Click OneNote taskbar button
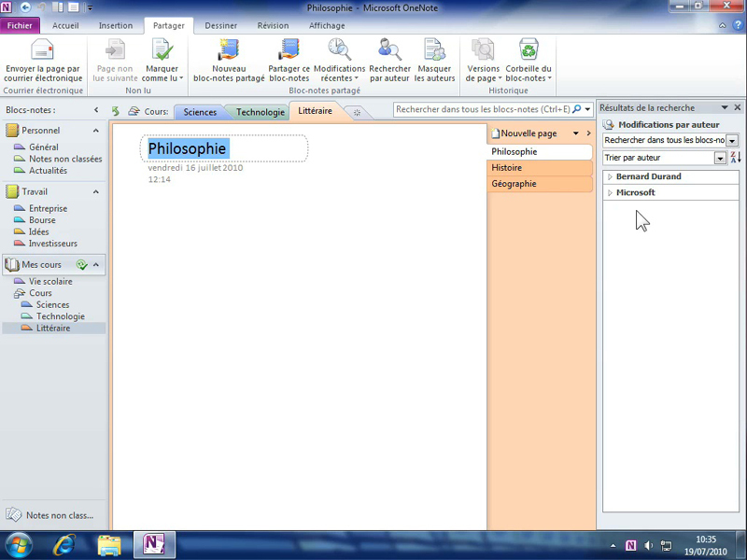This screenshot has width=747, height=560. [154, 545]
